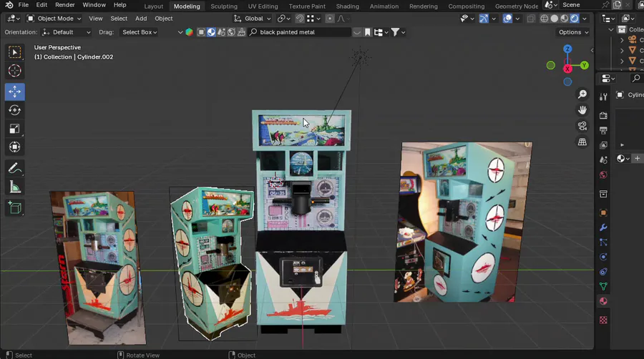
Task: Open the File menu
Action: pyautogui.click(x=24, y=5)
